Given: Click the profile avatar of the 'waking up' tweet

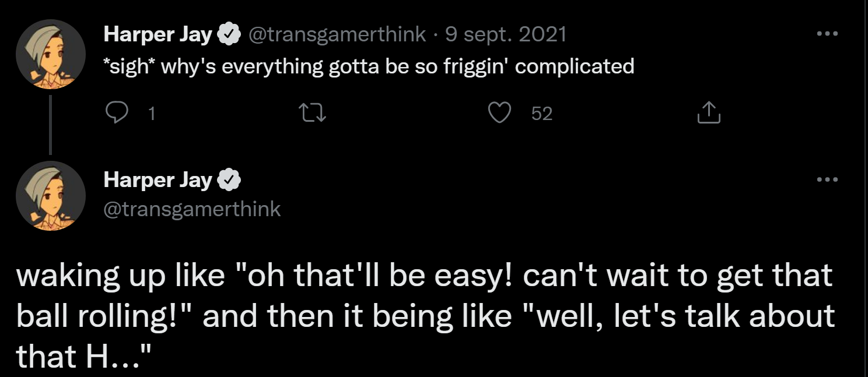Looking at the screenshot, I should coord(51,196).
